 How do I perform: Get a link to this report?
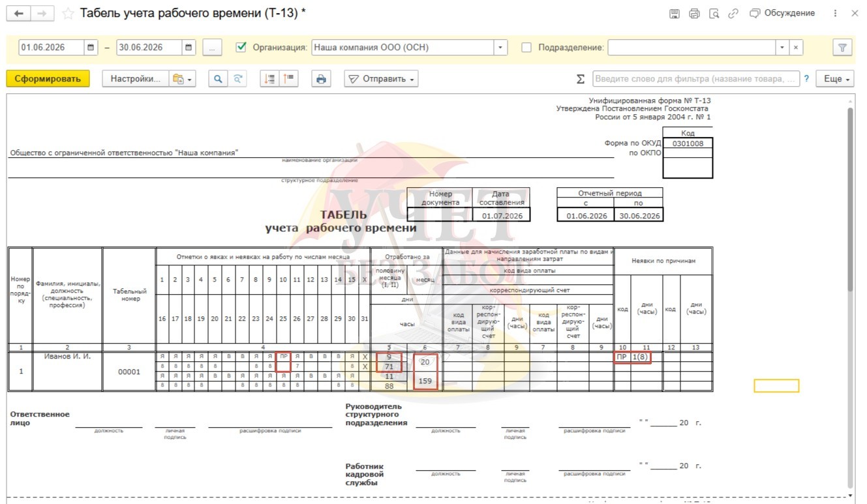click(733, 14)
